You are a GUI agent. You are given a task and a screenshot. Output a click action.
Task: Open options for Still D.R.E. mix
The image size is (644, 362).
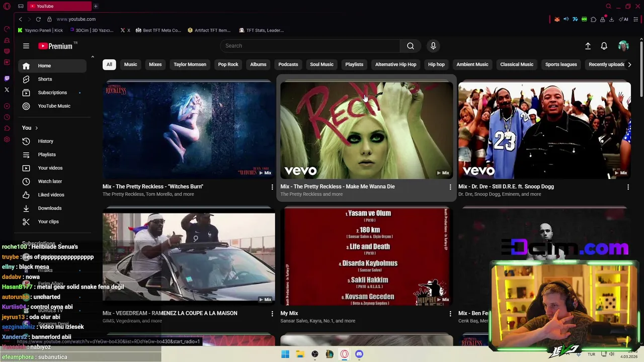pos(628,187)
